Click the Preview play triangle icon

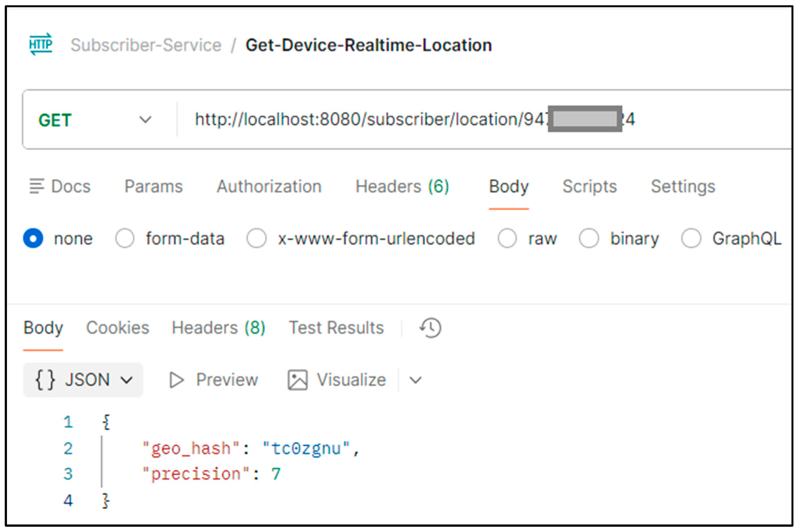coord(176,380)
